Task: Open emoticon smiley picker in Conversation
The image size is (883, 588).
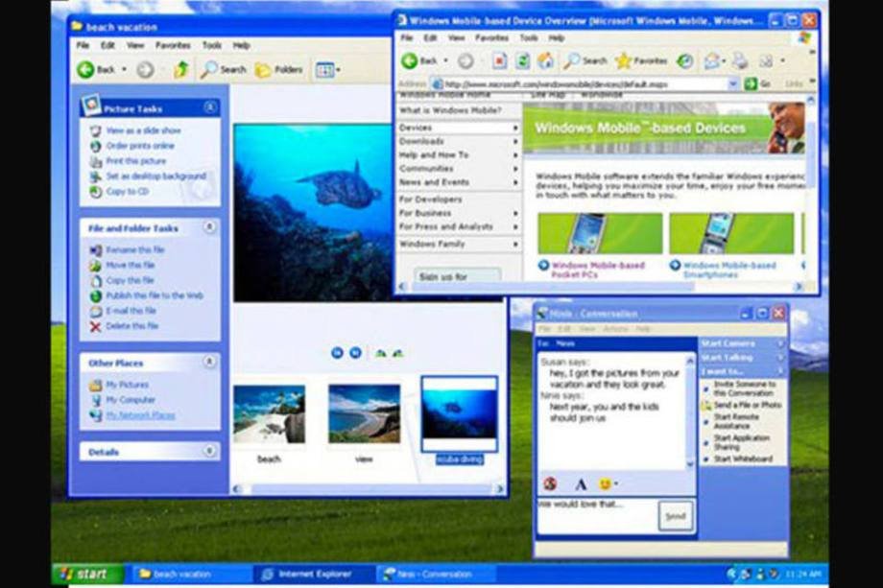Action: tap(607, 483)
